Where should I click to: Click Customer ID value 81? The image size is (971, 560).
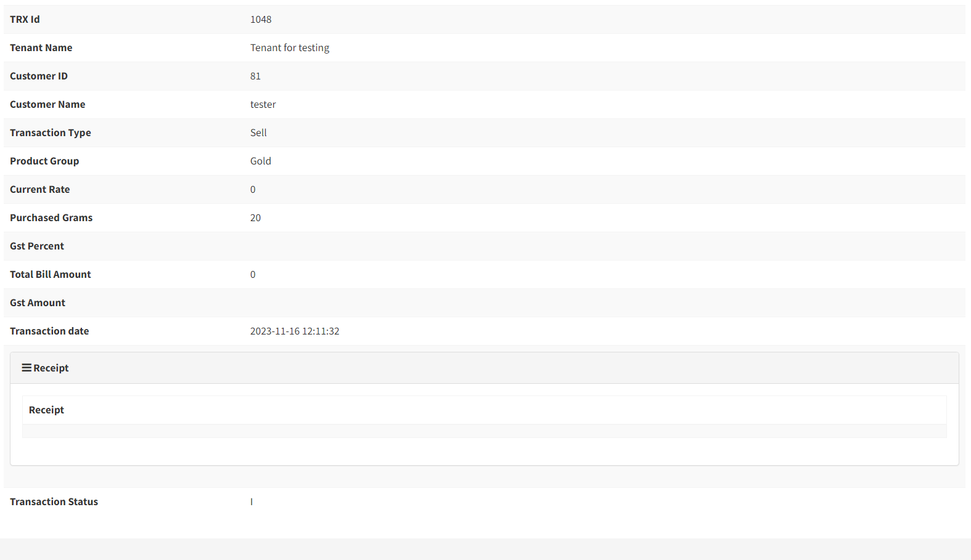click(x=255, y=76)
